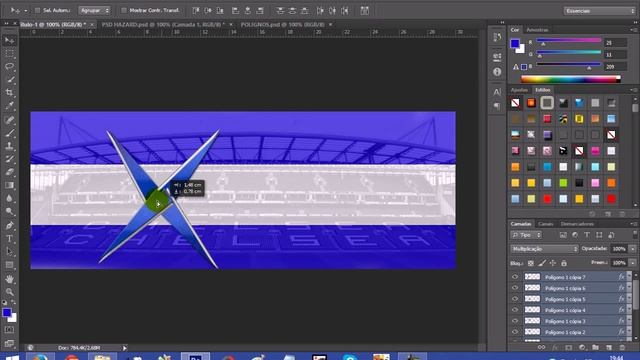Switch to the POLIGNOS.psd document tab

pyautogui.click(x=282, y=24)
